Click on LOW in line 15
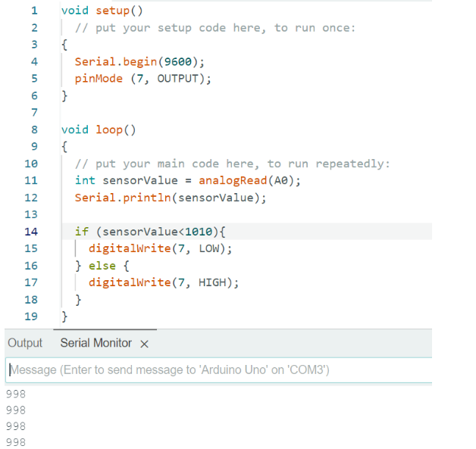 [209, 248]
